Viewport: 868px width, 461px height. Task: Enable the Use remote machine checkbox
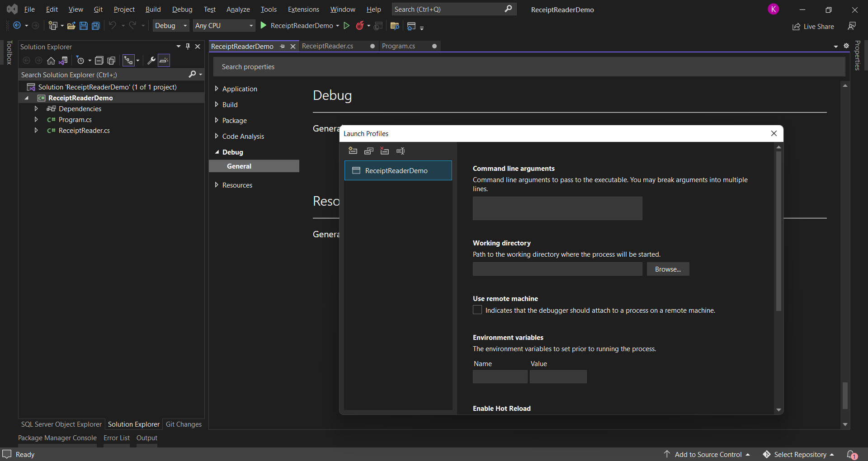click(477, 310)
